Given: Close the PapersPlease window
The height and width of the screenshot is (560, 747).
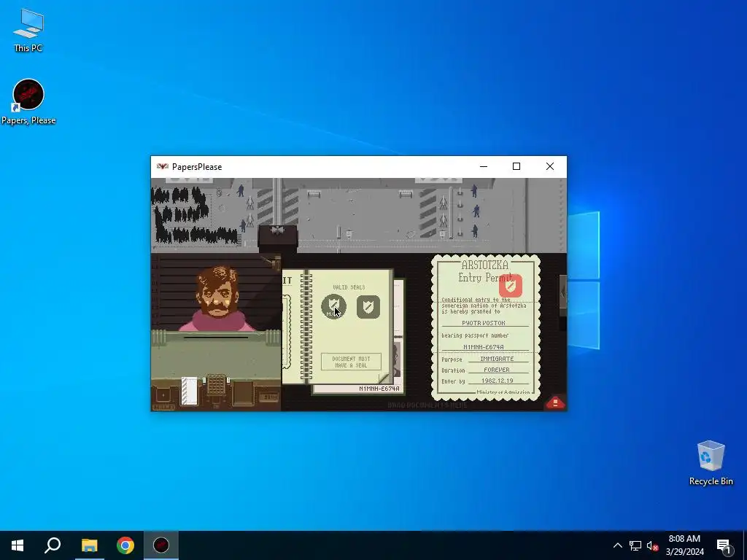Looking at the screenshot, I should pos(550,166).
